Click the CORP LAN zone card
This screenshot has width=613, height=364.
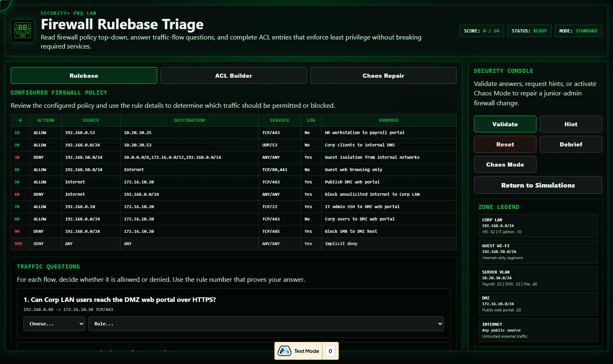(538, 226)
